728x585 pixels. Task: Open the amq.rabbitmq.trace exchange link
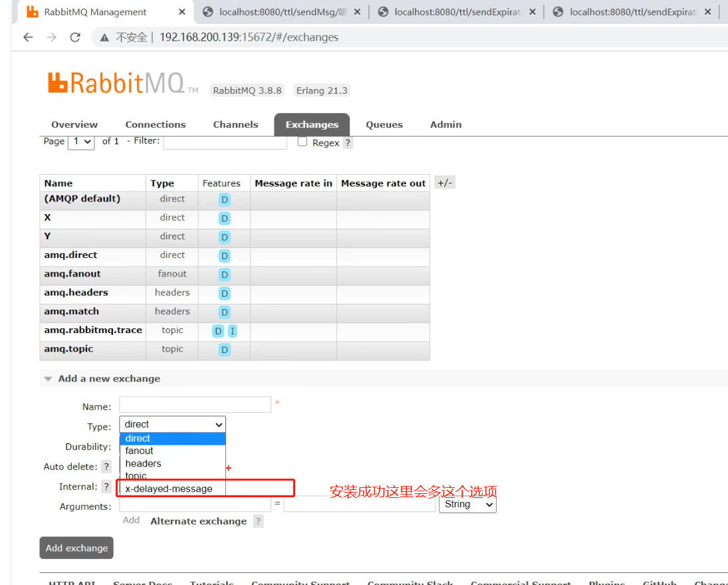coord(93,330)
